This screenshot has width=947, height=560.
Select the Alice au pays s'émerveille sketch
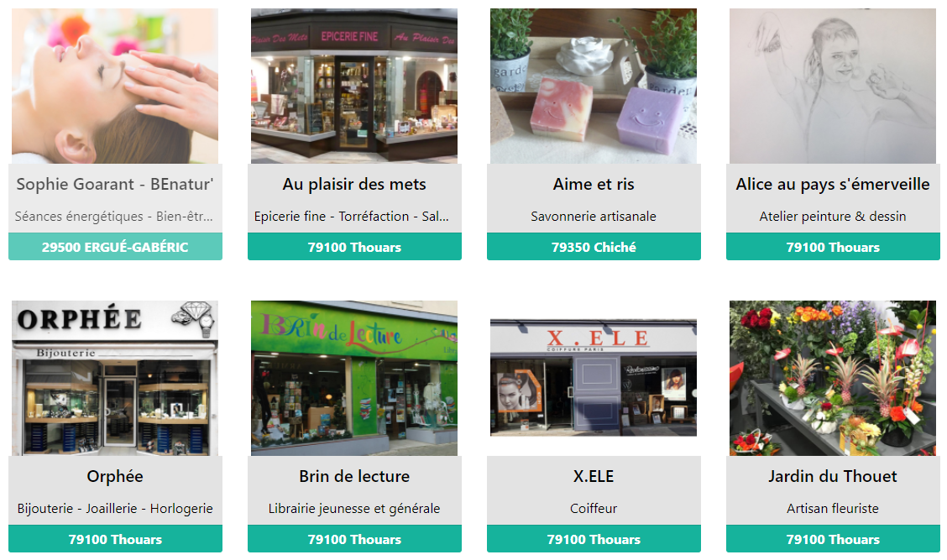coord(832,86)
